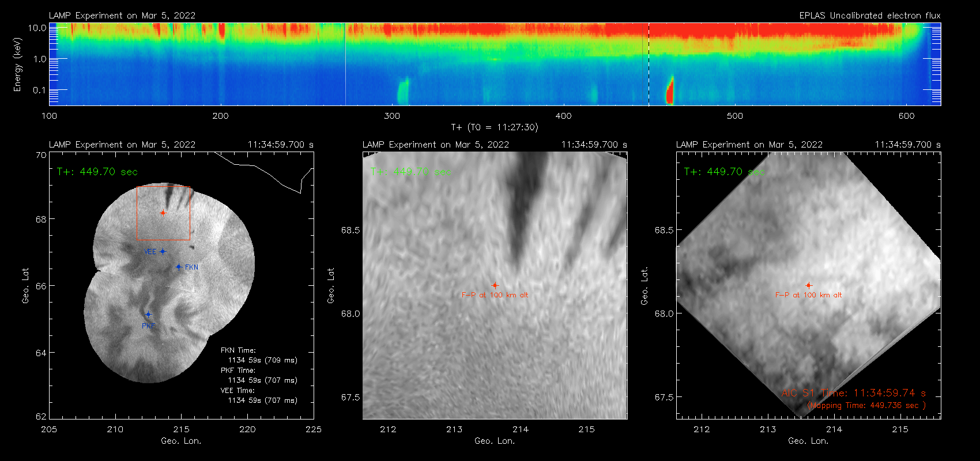Click 'F-P at 100 km alt' in middle panel

(495, 295)
